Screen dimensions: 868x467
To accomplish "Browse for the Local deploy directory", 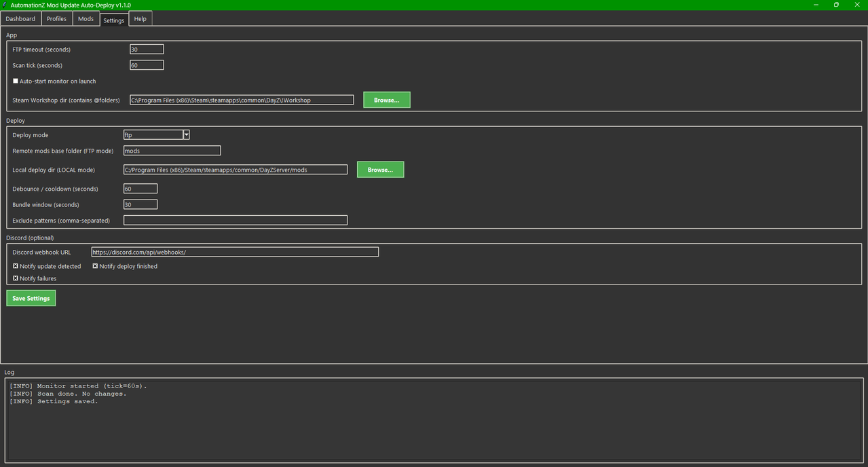I will 380,170.
